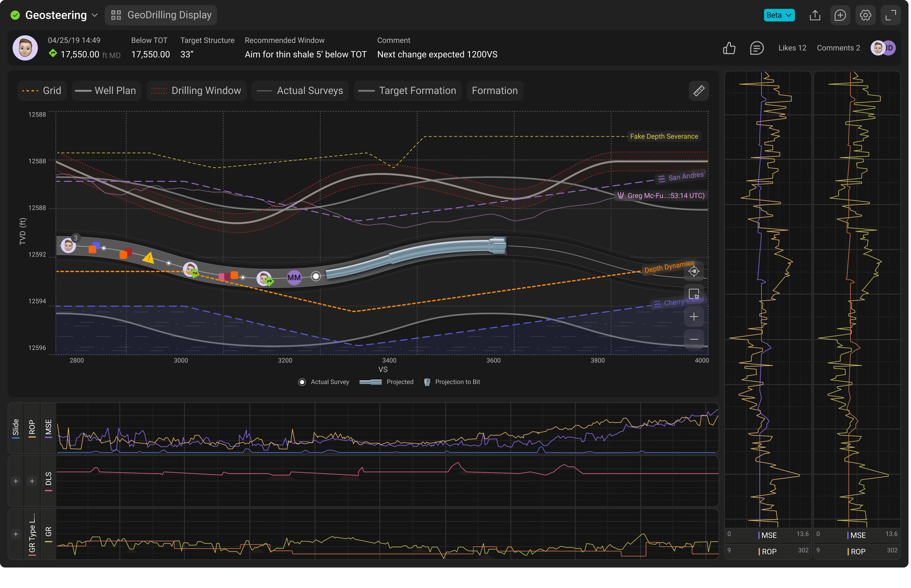Click the share export icon

pos(815,15)
